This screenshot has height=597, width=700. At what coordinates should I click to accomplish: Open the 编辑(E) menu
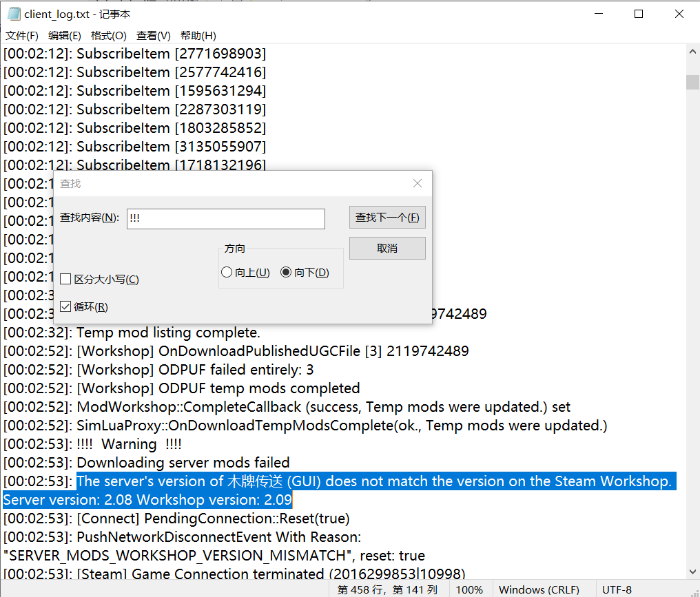64,36
